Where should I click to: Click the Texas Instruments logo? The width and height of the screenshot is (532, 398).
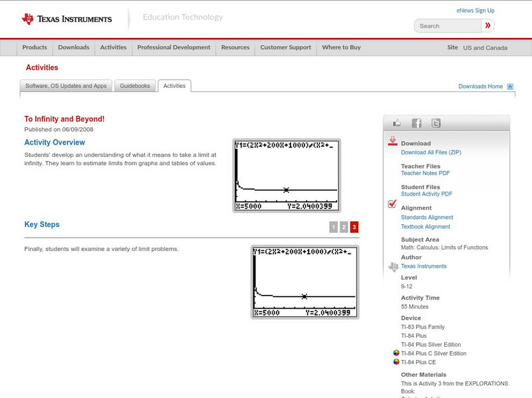(x=66, y=19)
